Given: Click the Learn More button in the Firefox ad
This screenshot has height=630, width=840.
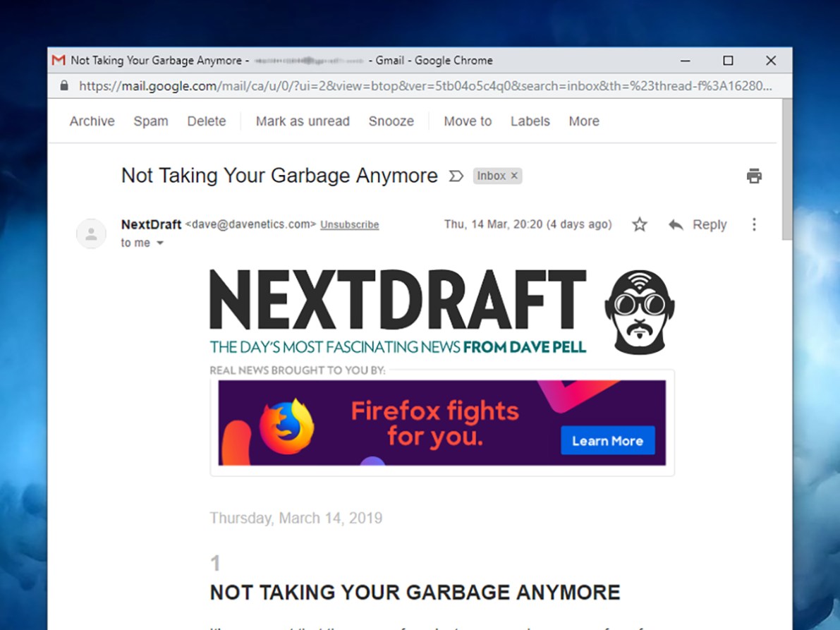Looking at the screenshot, I should (608, 440).
